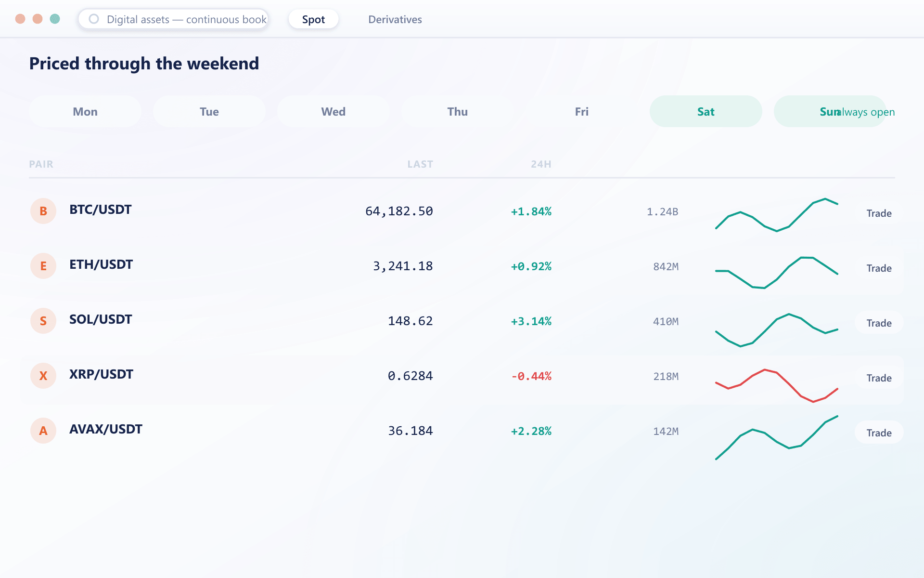Open the ETH/USDT sparkline chart
The image size is (924, 578).
[x=777, y=272]
